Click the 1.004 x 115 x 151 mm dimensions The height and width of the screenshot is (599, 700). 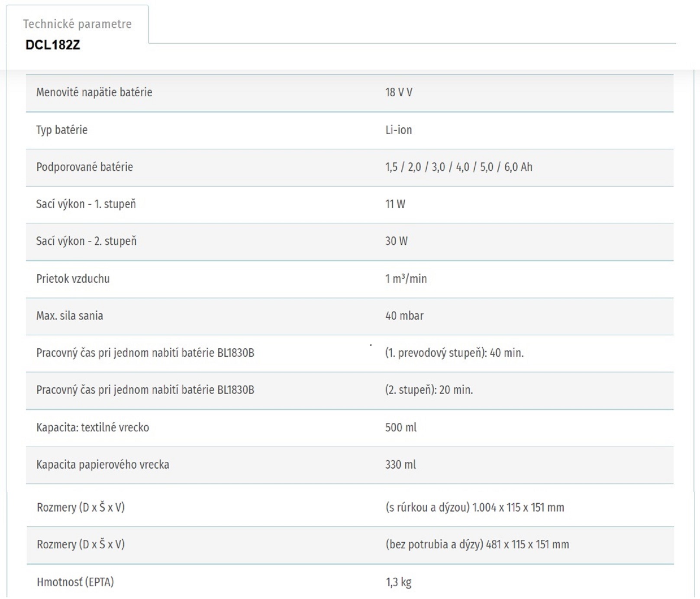point(474,507)
